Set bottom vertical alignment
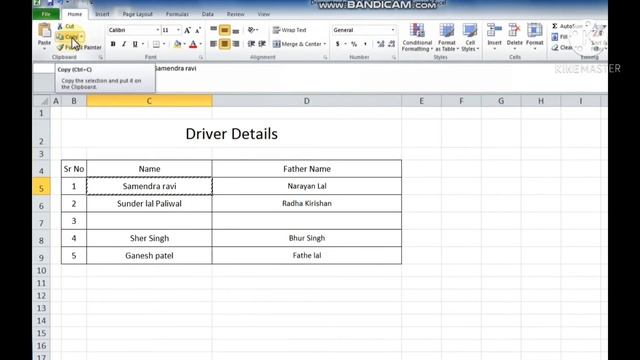The image size is (640, 360). 236,30
